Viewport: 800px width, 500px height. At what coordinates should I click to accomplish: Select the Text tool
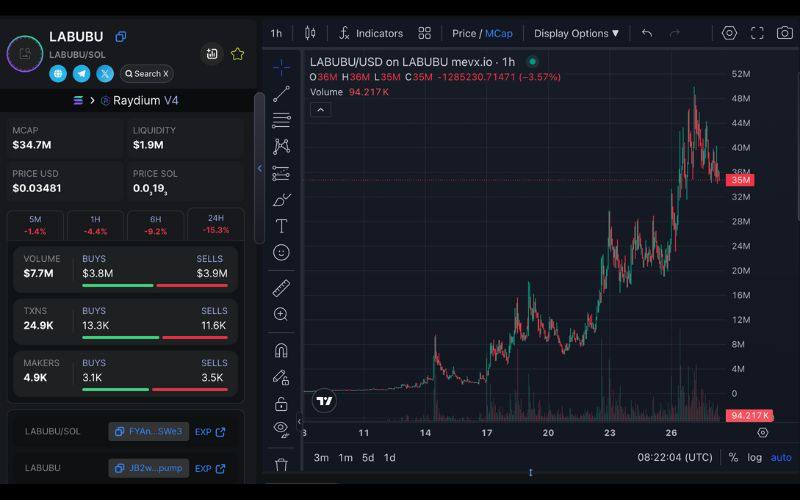click(281, 226)
